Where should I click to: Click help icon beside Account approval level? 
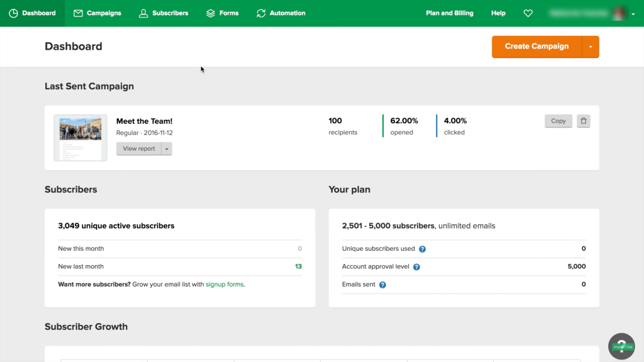pos(416,267)
